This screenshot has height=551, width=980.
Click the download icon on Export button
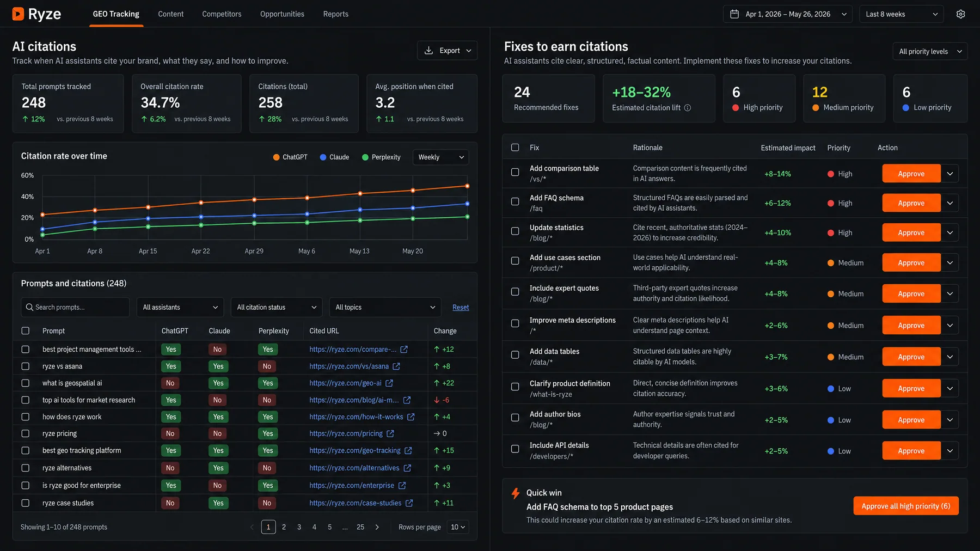pos(428,51)
